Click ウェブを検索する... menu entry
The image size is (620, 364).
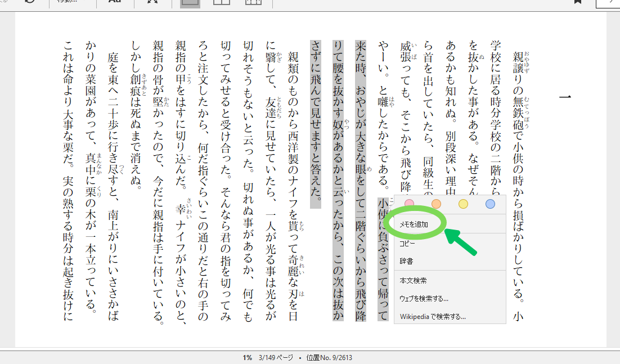point(424,298)
